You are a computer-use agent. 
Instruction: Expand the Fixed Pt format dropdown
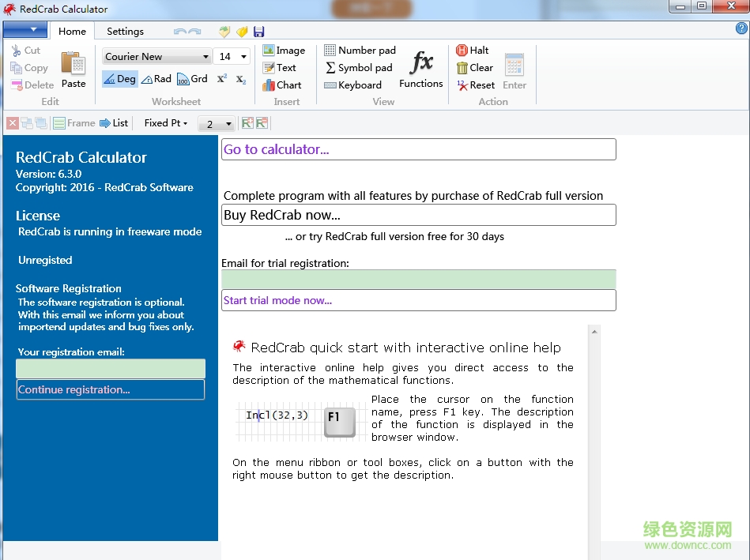(166, 123)
